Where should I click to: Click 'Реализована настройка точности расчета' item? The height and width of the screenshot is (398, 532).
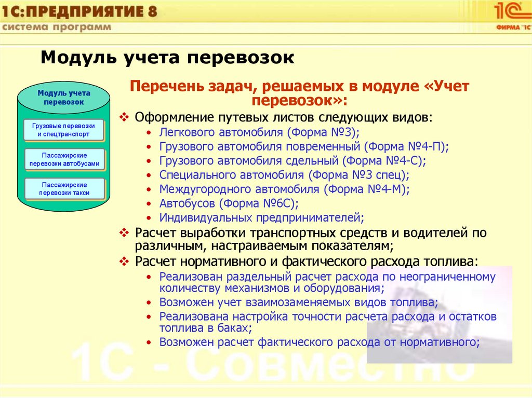point(328,322)
